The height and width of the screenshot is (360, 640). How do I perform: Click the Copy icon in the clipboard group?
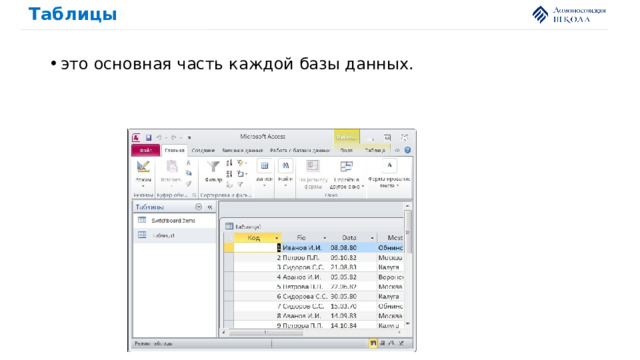(189, 173)
